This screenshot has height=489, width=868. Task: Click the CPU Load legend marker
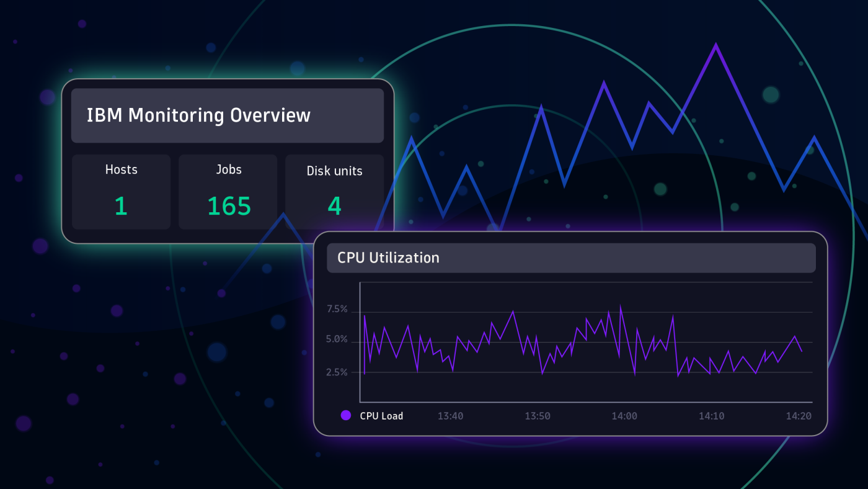coord(347,416)
